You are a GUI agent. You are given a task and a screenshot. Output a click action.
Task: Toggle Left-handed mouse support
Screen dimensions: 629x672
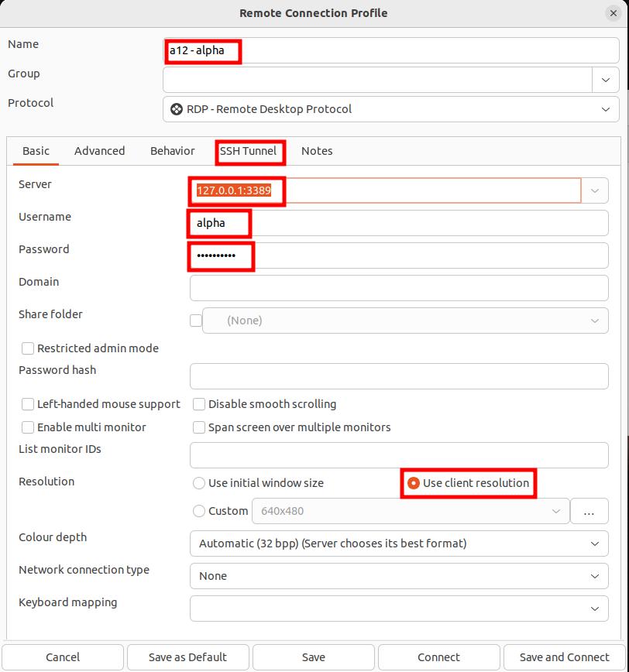(28, 404)
